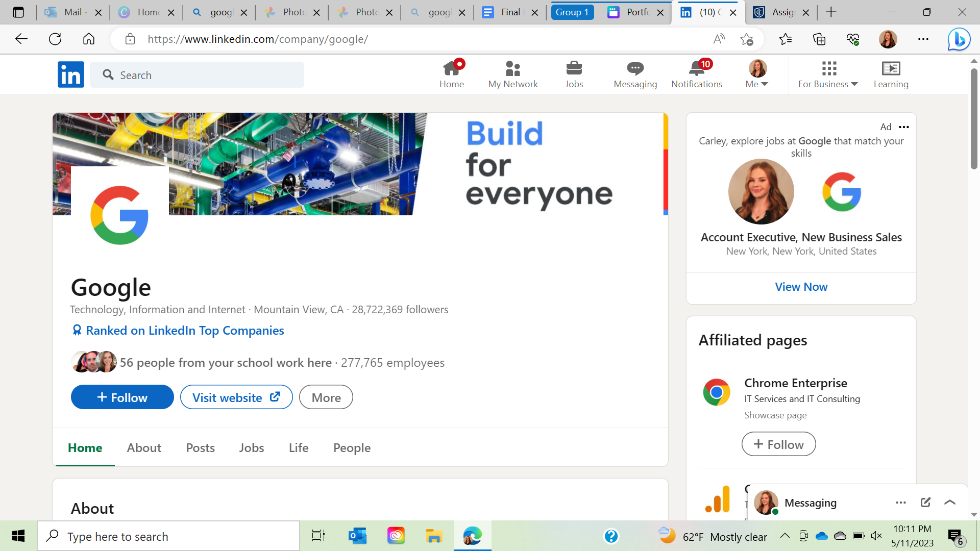Open a new browser tab
980x551 pixels.
[831, 12]
